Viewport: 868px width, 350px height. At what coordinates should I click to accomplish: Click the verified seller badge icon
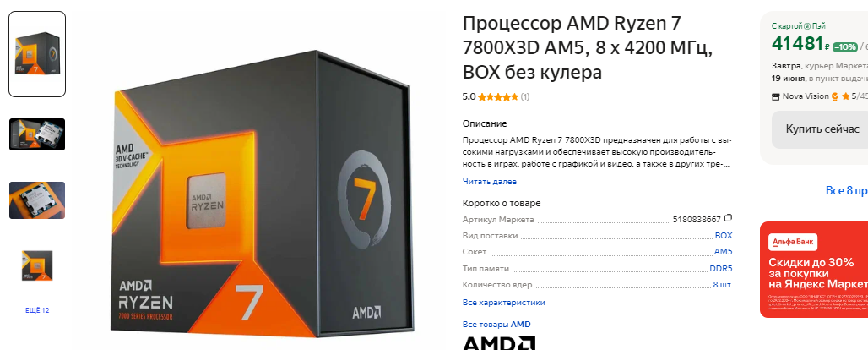click(835, 96)
